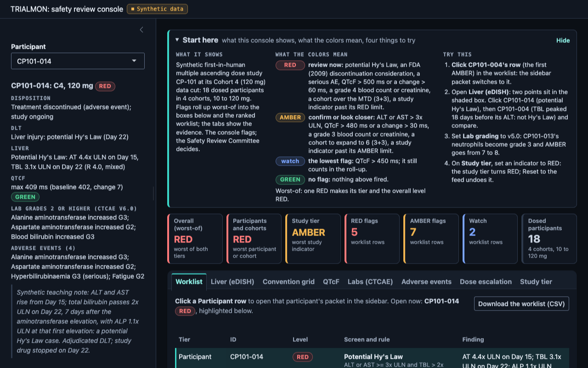Collapse the Start here section triangle

(x=177, y=40)
